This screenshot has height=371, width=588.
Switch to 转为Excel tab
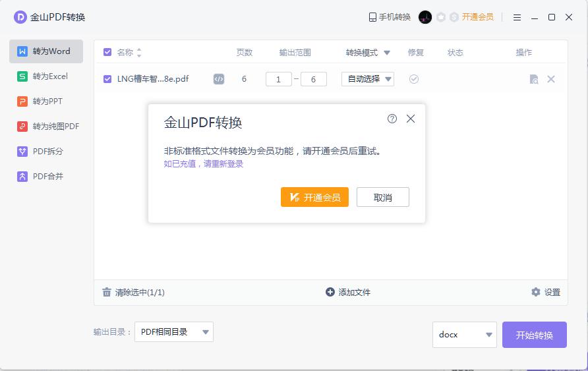point(46,76)
